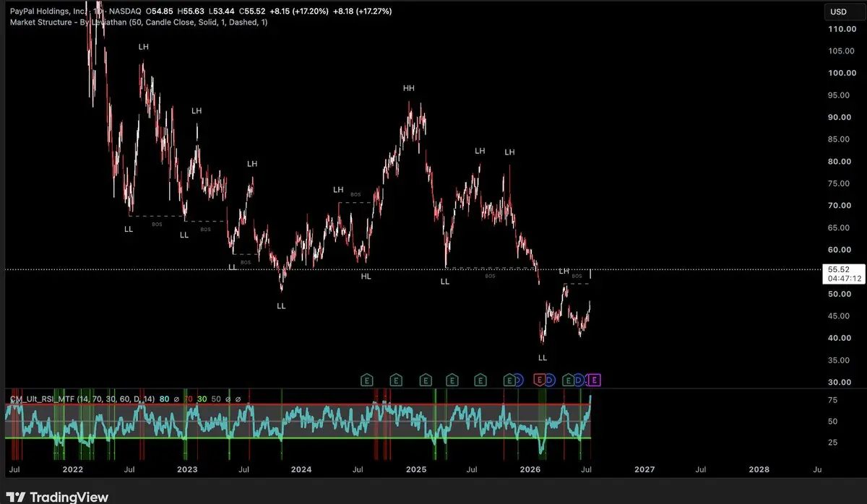Click the 70.00 price axis label
This screenshot has width=867, height=504.
[841, 206]
